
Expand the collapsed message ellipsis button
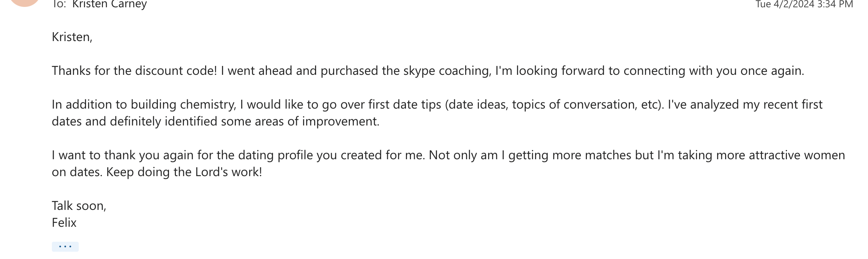coord(65,247)
